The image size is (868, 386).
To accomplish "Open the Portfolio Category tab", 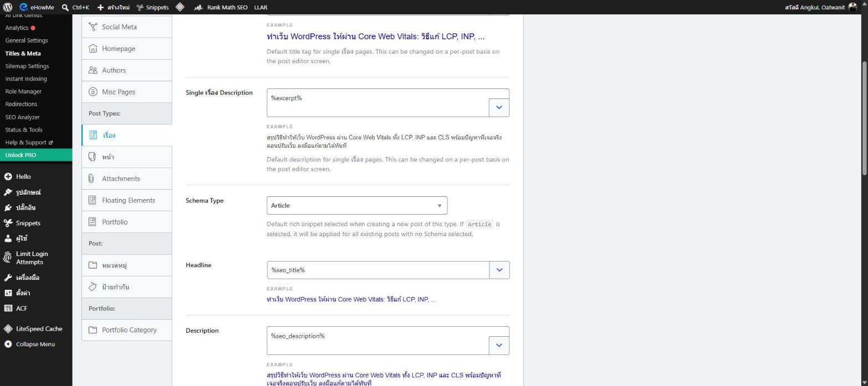I will [127, 330].
